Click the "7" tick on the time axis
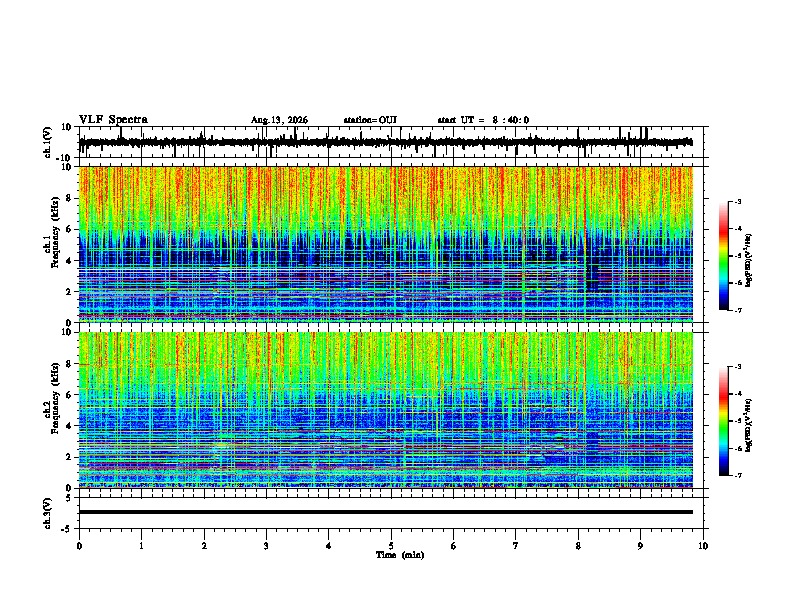This screenshot has height=612, width=792. 516,546
